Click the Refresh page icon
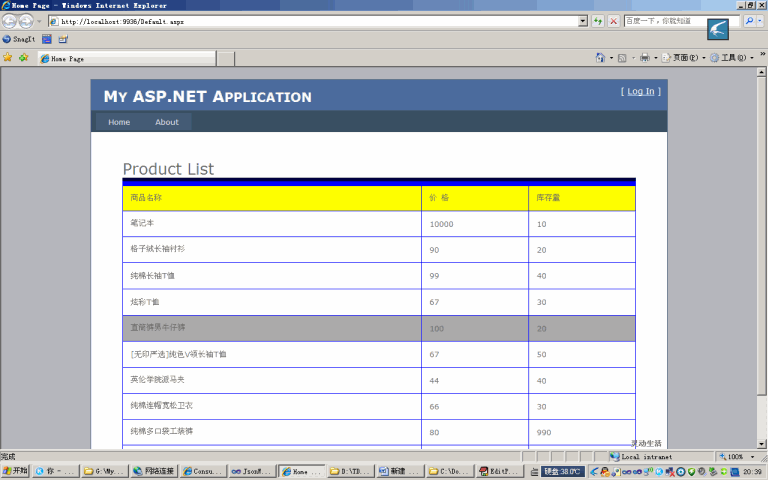The image size is (768, 480). click(598, 21)
